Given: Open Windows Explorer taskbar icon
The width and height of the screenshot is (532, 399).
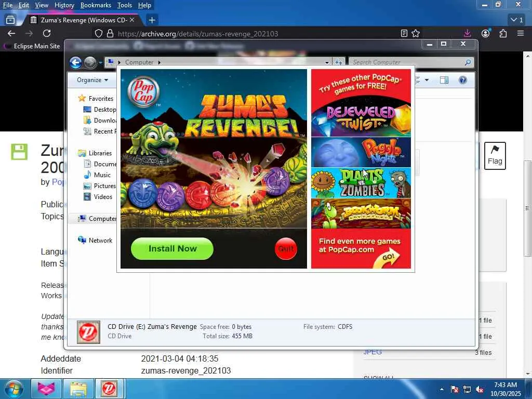Looking at the screenshot, I should pyautogui.click(x=78, y=389).
